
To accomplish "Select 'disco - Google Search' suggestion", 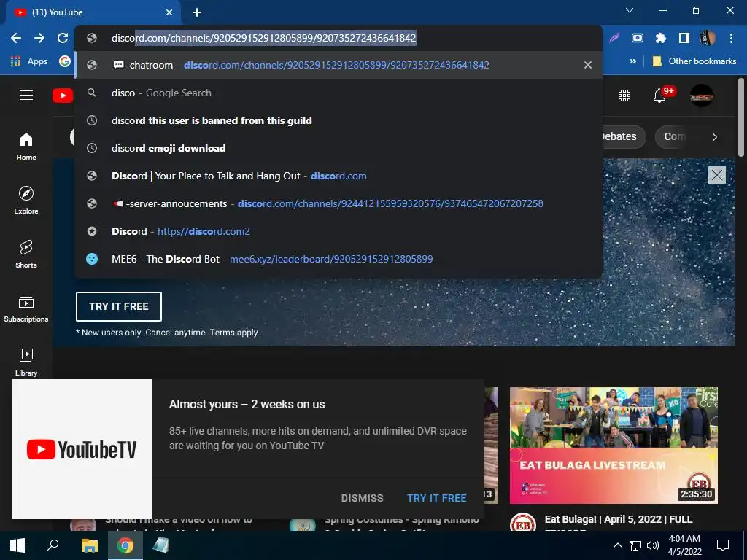I will pos(338,93).
